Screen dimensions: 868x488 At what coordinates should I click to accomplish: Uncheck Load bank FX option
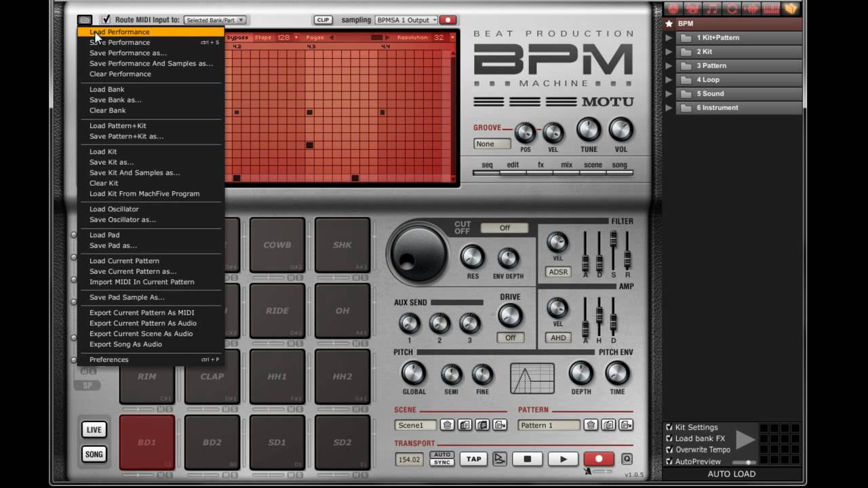coord(669,439)
